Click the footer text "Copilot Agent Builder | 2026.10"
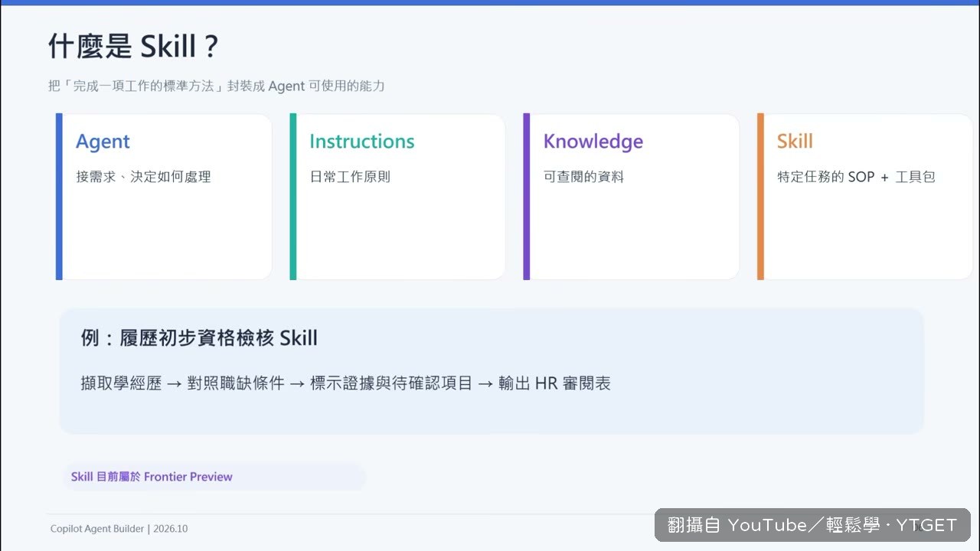 [x=119, y=529]
